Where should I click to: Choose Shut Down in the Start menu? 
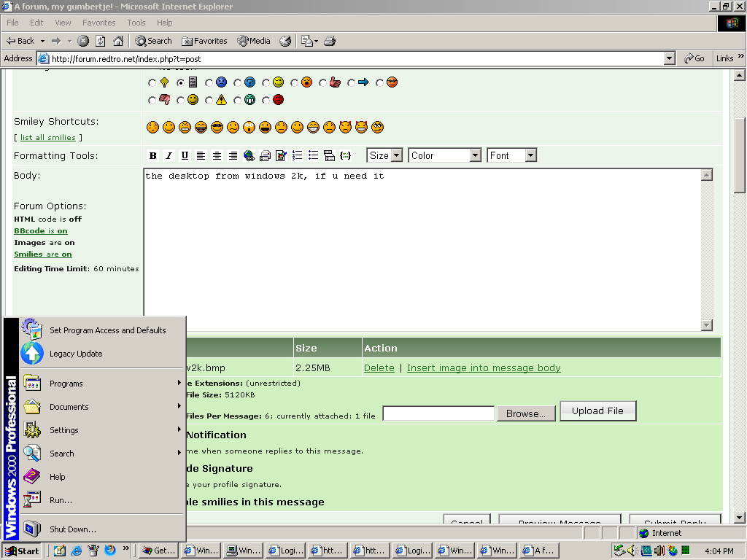(72, 529)
